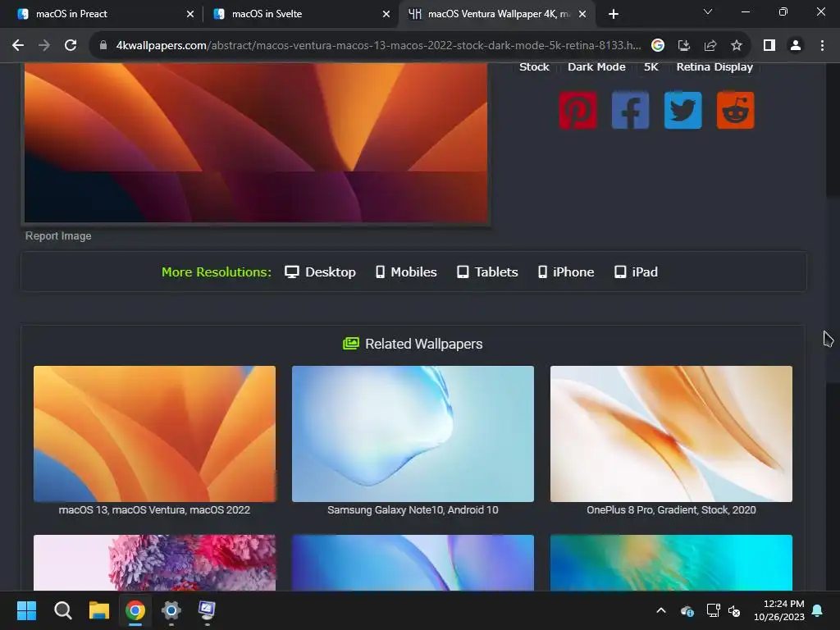Click OnePlus 8 Pro, Gradient caption

[x=671, y=510]
